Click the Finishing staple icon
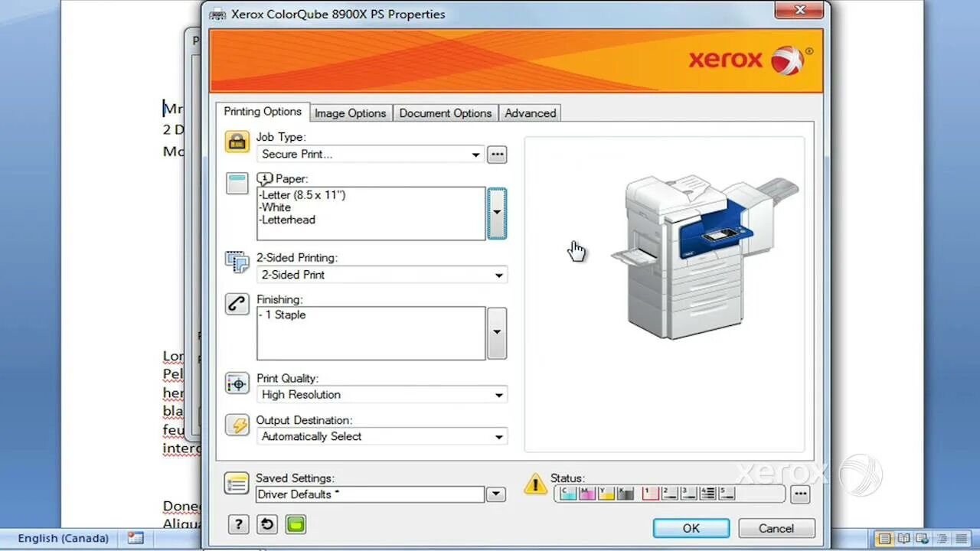The width and height of the screenshot is (980, 551). click(x=237, y=303)
